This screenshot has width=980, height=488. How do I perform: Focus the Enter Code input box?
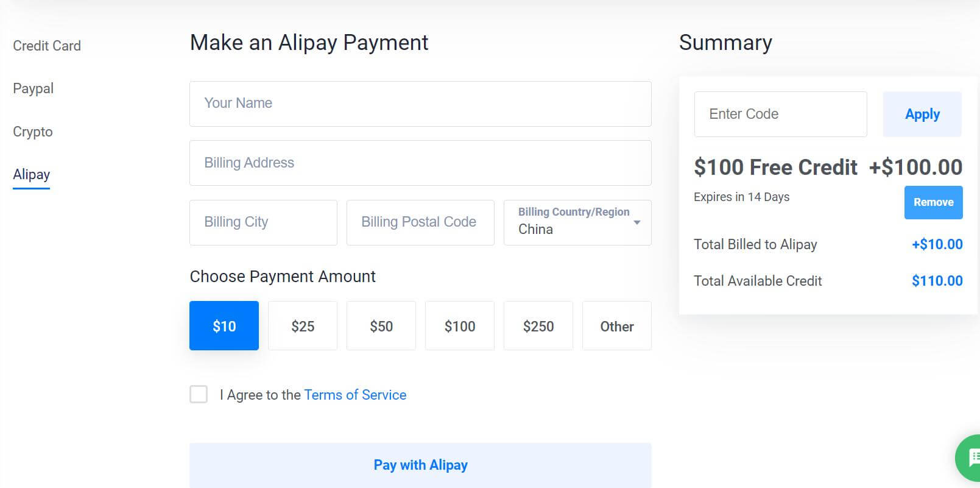pyautogui.click(x=780, y=114)
